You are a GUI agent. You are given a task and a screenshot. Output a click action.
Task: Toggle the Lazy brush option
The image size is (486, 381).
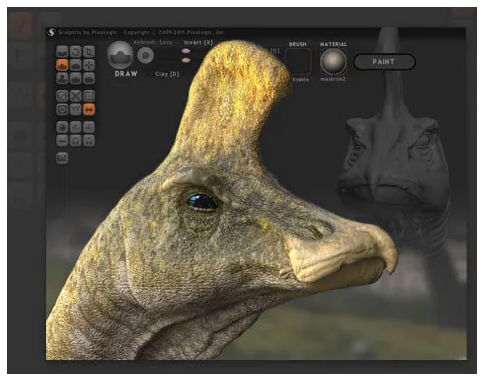click(x=166, y=42)
